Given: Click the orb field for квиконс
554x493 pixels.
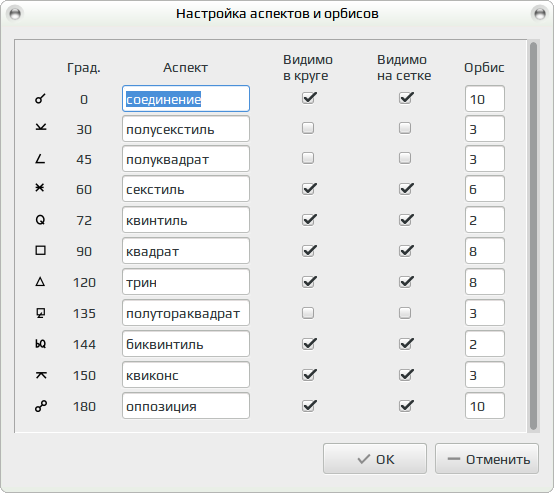Looking at the screenshot, I should pyautogui.click(x=485, y=375).
